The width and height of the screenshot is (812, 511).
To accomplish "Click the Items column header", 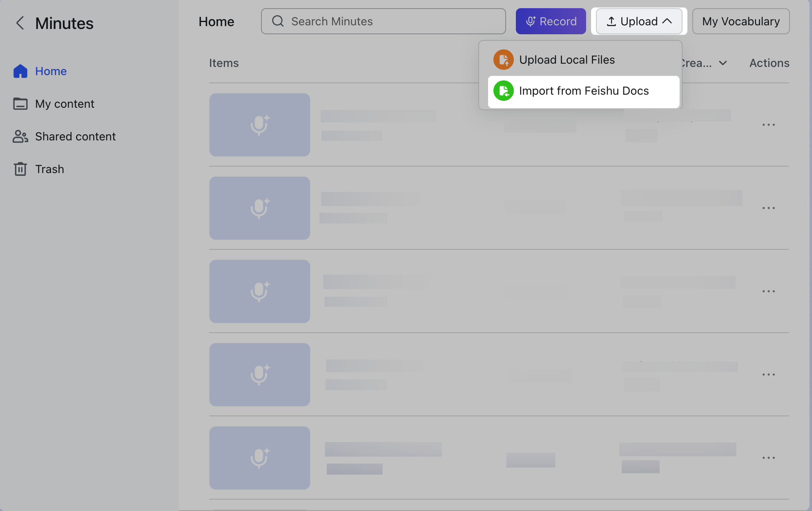I will pos(224,63).
